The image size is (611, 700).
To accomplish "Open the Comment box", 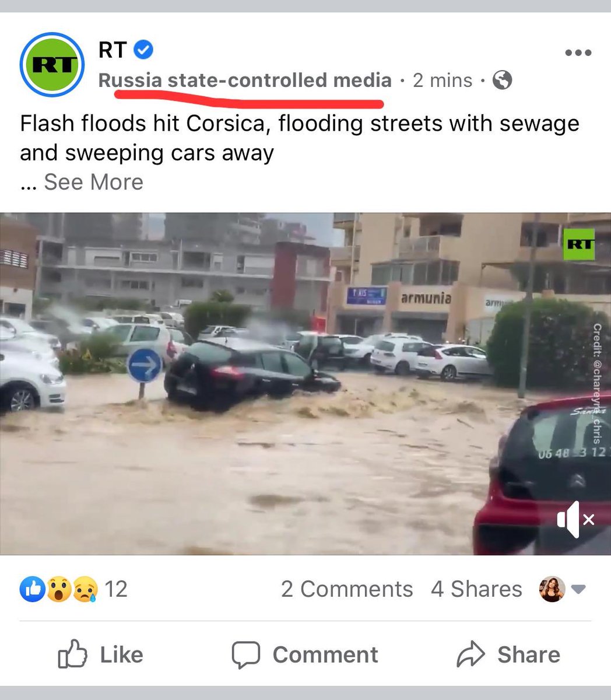I will 305,654.
